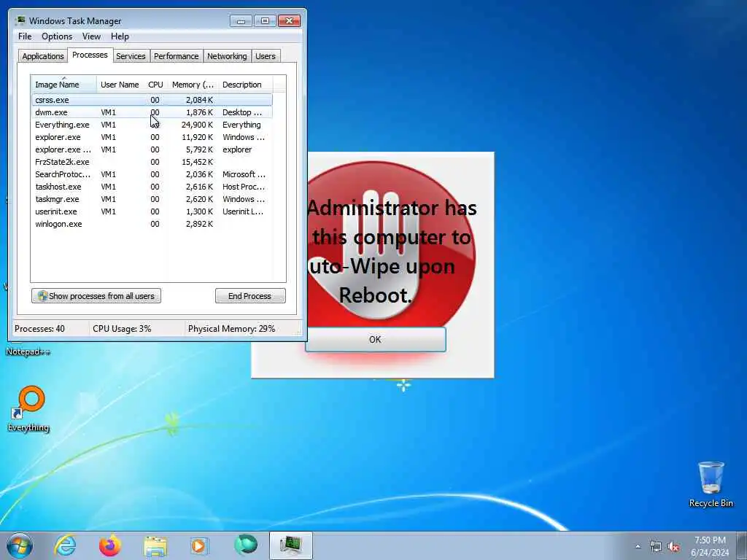Open the network tray icon
The width and height of the screenshot is (747, 560).
(x=656, y=547)
